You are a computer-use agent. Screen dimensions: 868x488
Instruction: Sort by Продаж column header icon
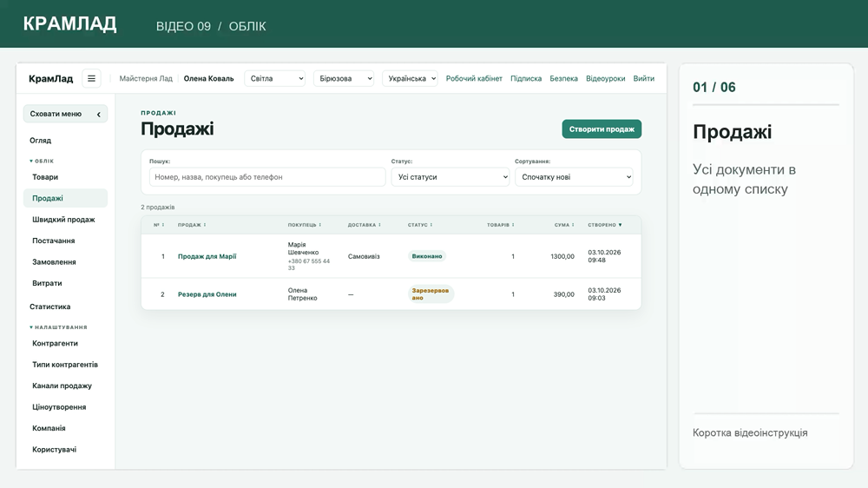coord(205,225)
